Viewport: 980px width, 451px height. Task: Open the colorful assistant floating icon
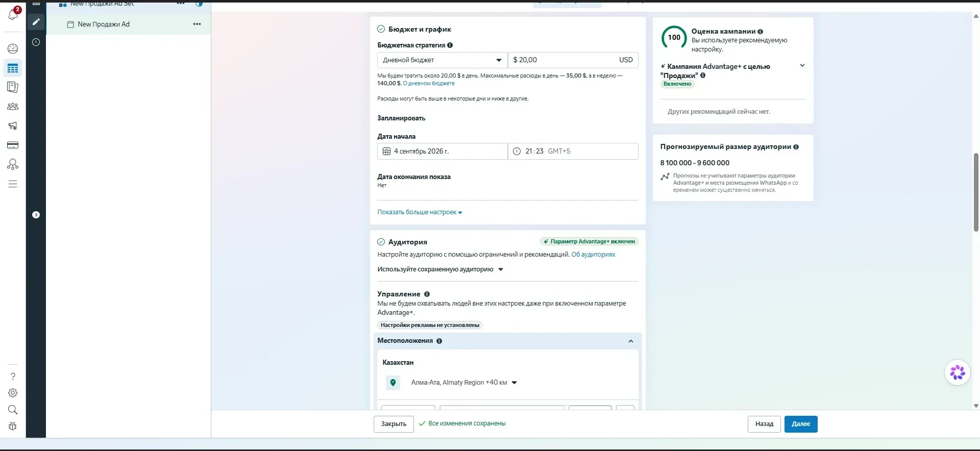(x=958, y=372)
